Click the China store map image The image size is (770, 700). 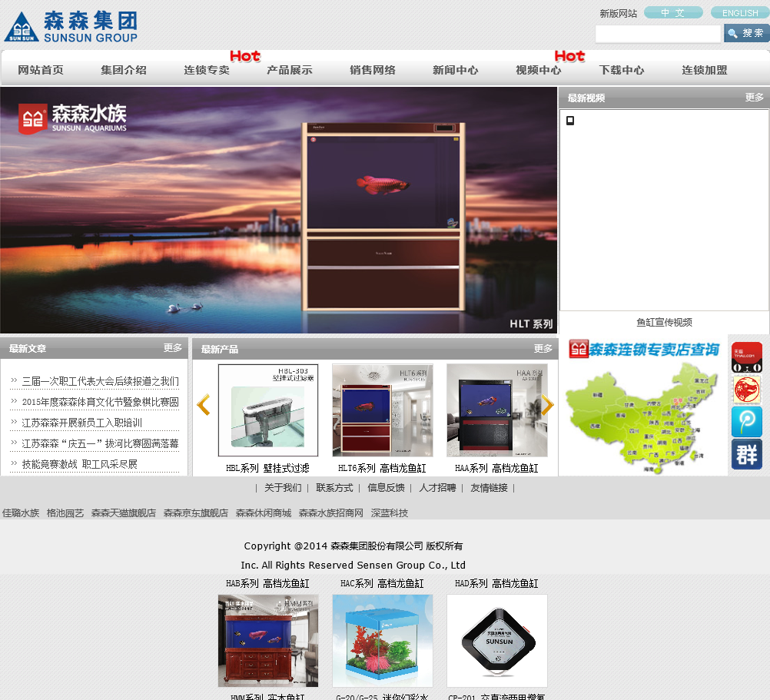pos(642,417)
